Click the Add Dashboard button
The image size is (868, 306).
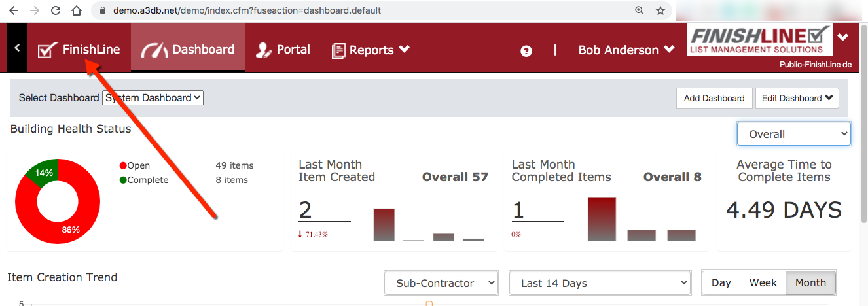(x=714, y=98)
